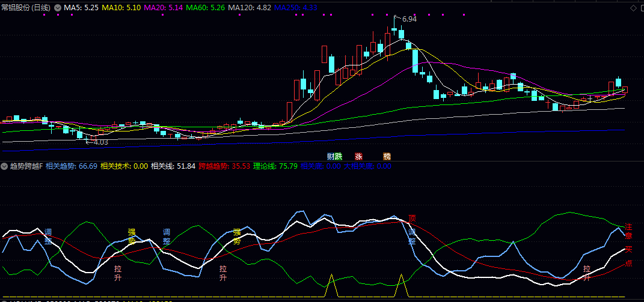The width and height of the screenshot is (644, 302).
Task: Click the 趋势跨越F indicator name
Action: [26, 166]
